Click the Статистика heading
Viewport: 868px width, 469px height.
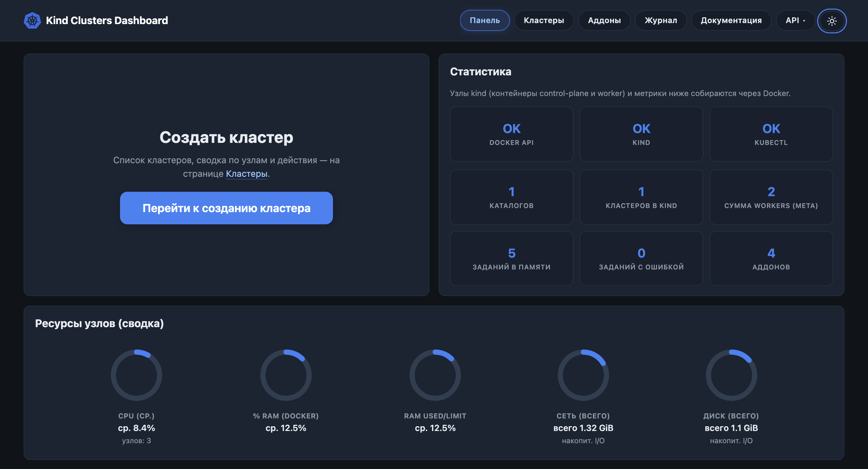(480, 72)
